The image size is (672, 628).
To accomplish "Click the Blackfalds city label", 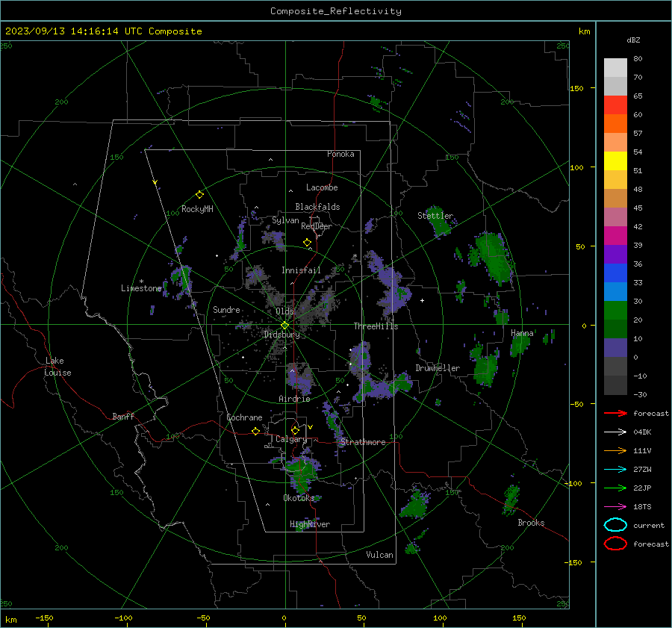I will tap(317, 207).
